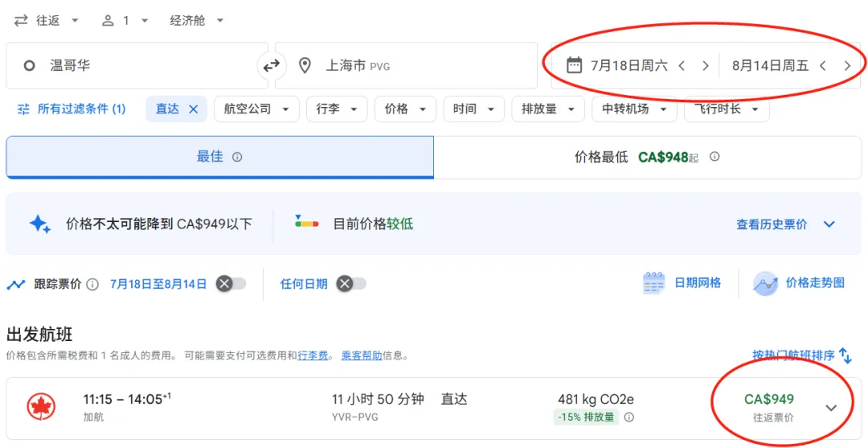Click info icon beside 最佳
Viewport: 868px width, 448px height.
click(237, 158)
